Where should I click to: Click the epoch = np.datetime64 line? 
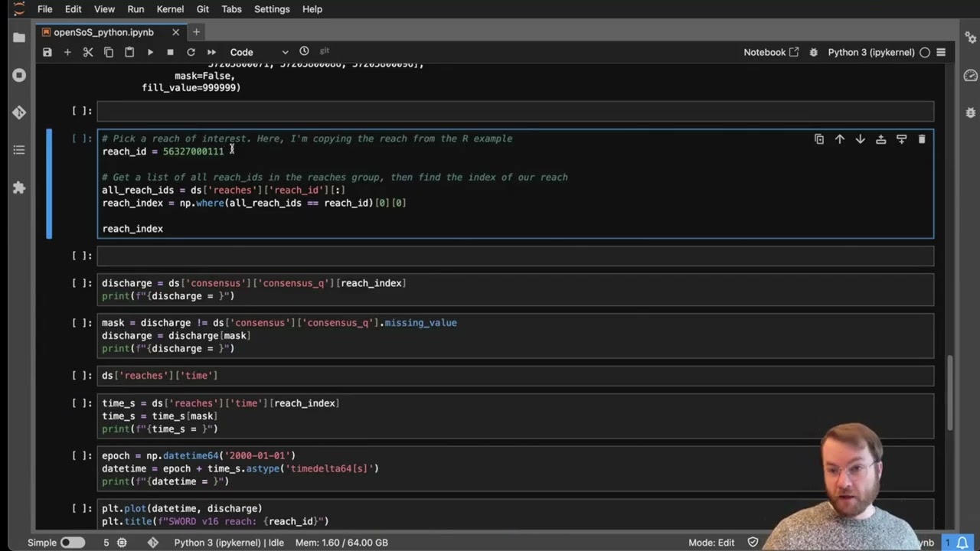[x=198, y=455]
